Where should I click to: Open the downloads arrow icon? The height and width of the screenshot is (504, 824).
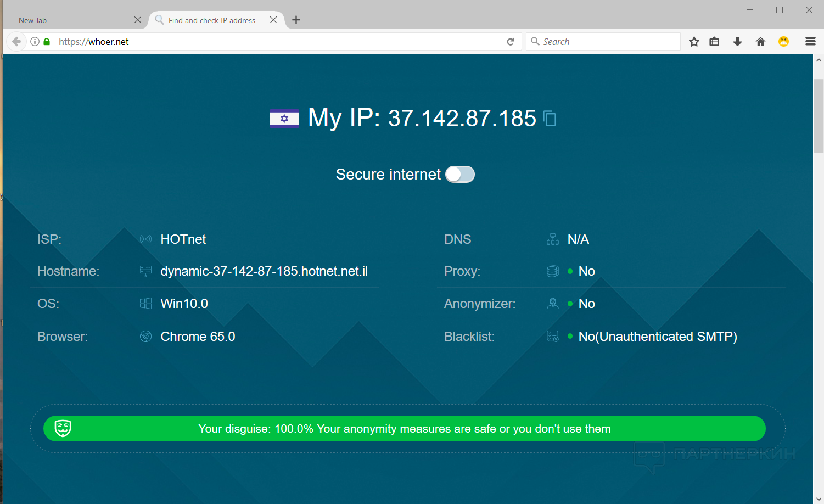point(738,42)
